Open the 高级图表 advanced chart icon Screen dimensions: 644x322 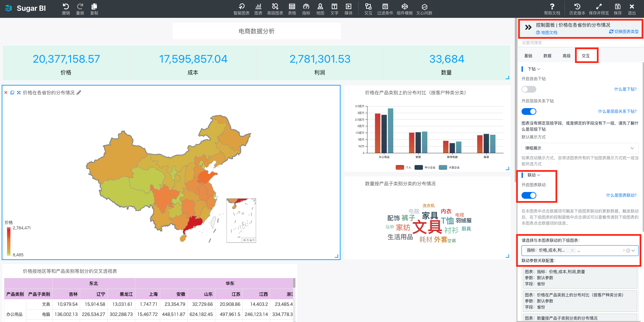(275, 6)
